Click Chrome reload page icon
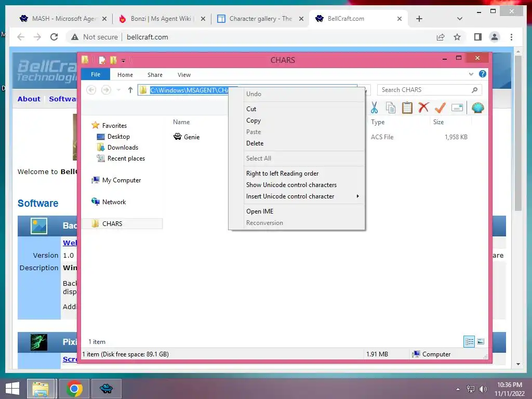Screen dimensions: 532x399 point(54,37)
